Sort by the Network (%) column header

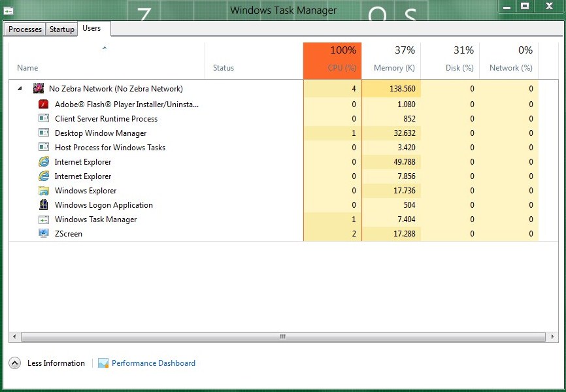click(509, 61)
